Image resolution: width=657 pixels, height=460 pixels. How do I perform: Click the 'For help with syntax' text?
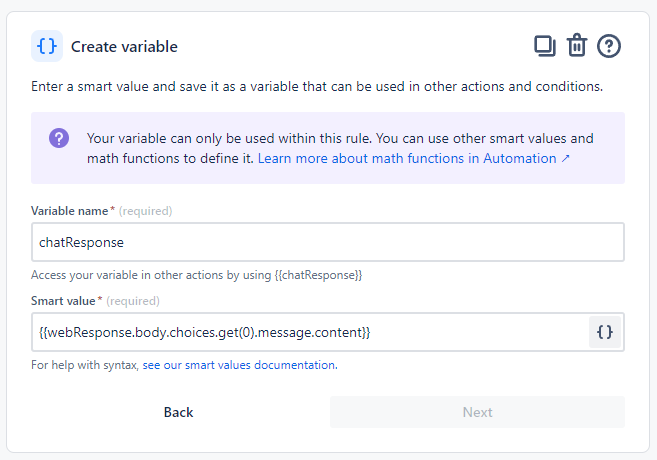coord(85,365)
